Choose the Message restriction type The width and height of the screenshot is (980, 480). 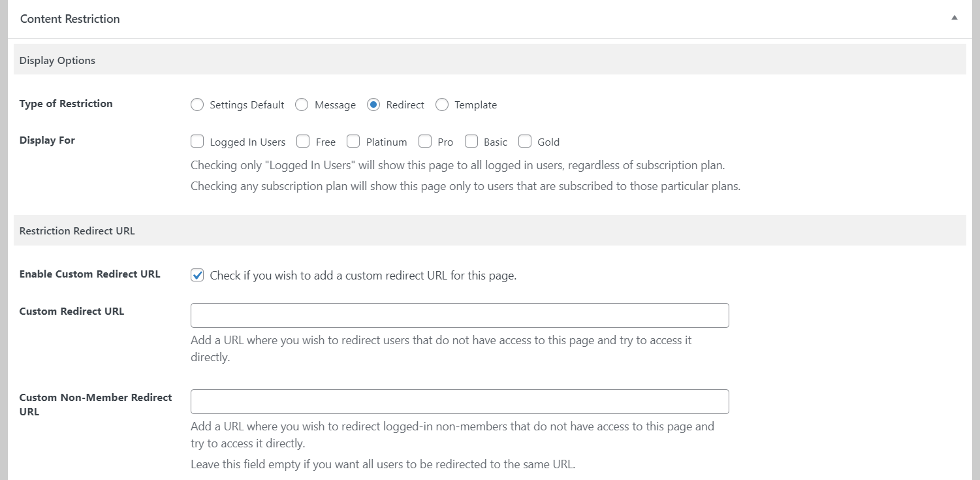(x=302, y=104)
